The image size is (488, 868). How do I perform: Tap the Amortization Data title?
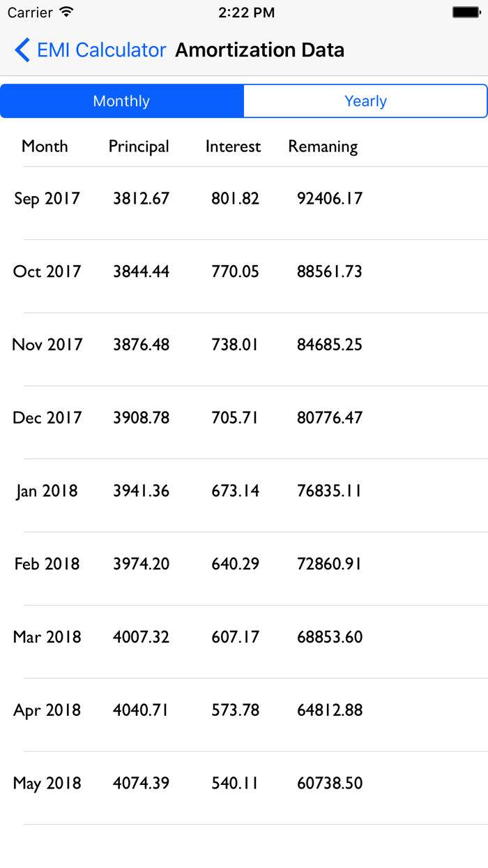tap(259, 50)
